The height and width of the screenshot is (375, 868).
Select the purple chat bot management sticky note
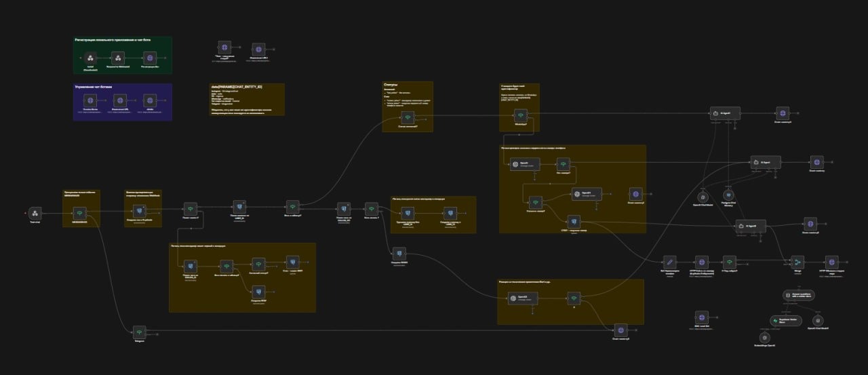click(x=122, y=102)
